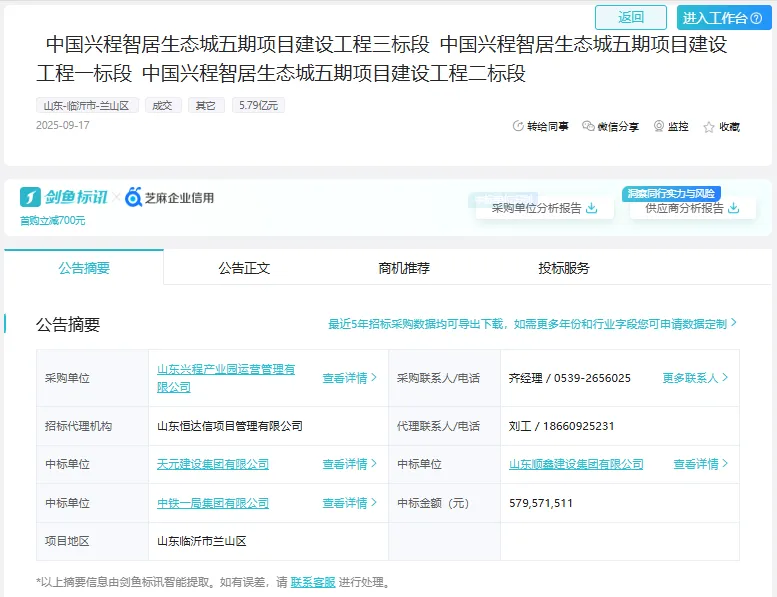Open 查看详情 for 中铁一局集团有限公司
Viewport: 777px width, 597px height.
point(350,503)
